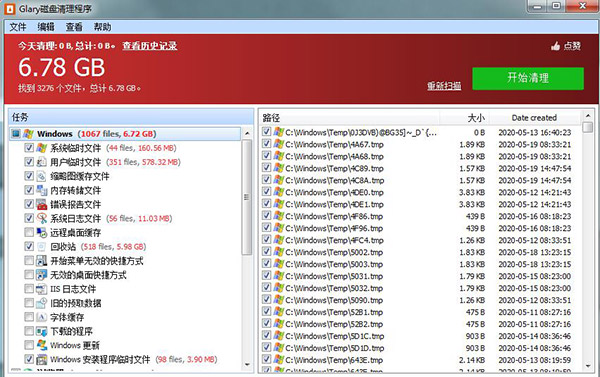Open the 帮助 menu
The width and height of the screenshot is (600, 377).
click(103, 27)
